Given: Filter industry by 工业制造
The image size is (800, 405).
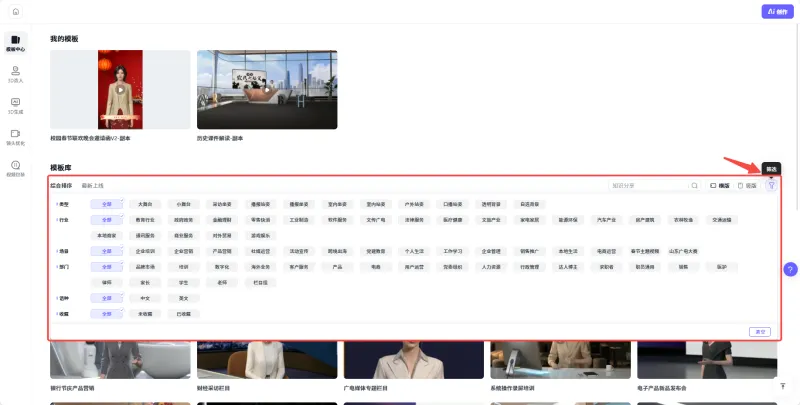Looking at the screenshot, I should 299,220.
